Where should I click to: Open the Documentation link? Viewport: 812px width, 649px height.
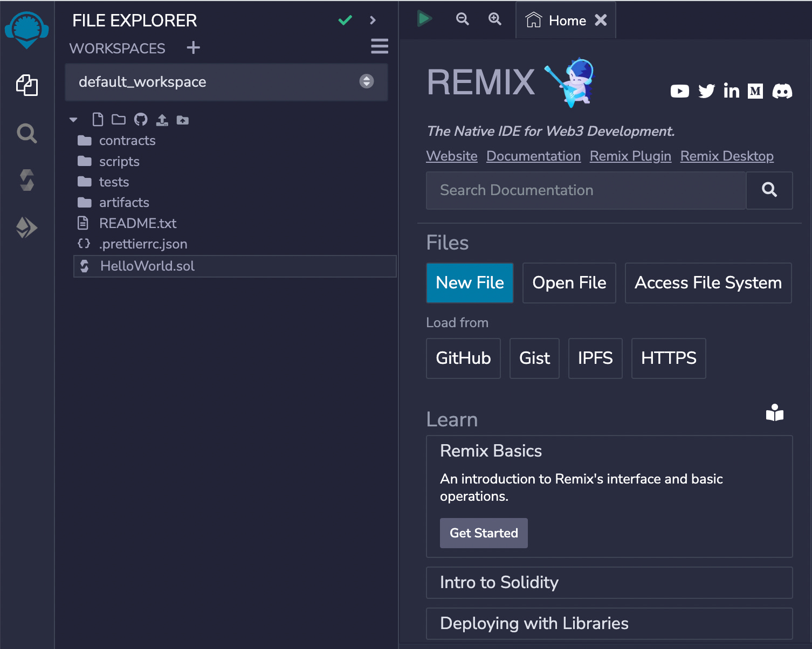(x=534, y=156)
